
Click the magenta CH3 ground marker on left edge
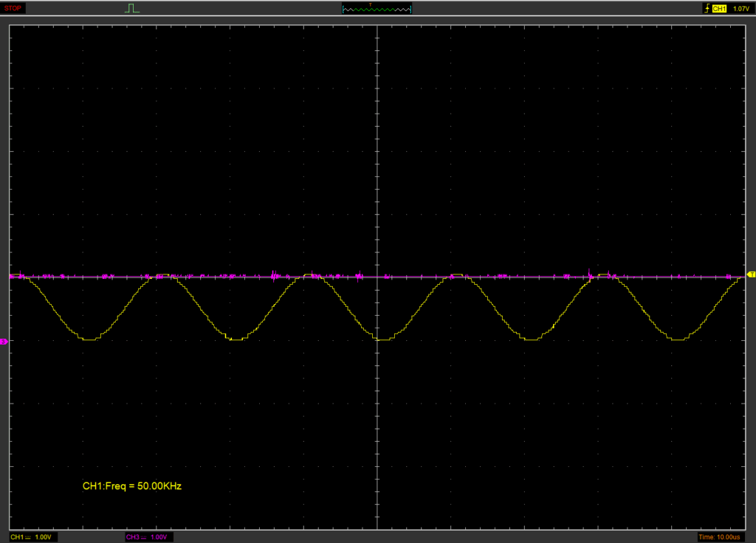coord(4,342)
